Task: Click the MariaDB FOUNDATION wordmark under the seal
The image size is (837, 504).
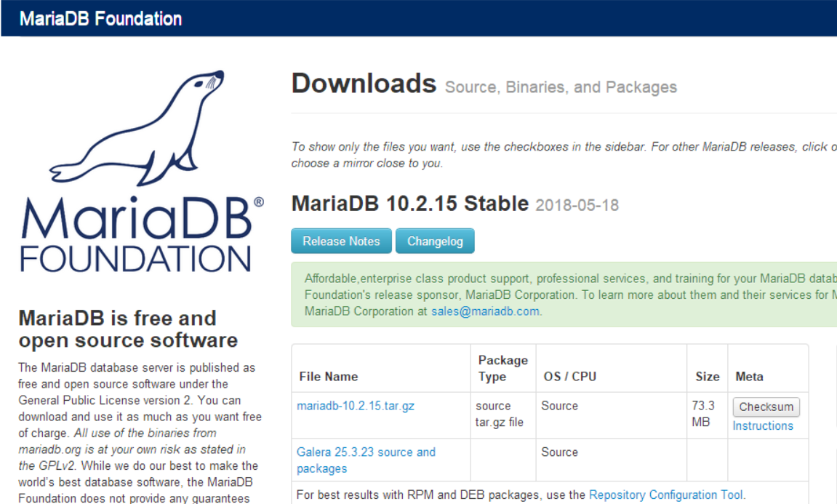Action: (142, 235)
